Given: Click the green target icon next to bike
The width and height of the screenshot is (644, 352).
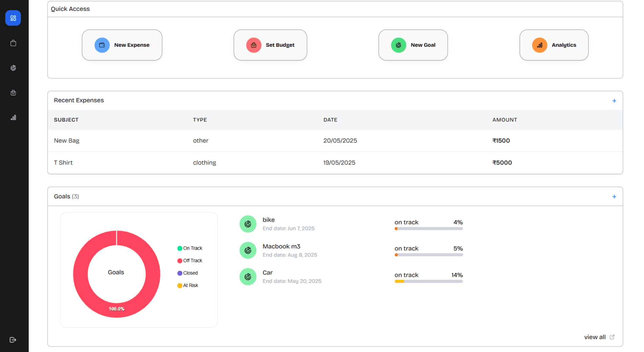Looking at the screenshot, I should point(248,224).
